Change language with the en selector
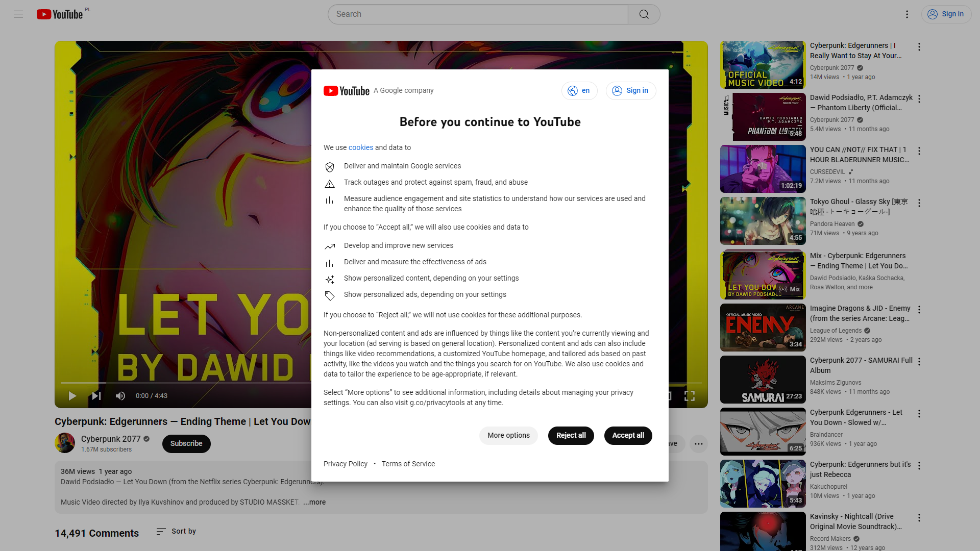 579,91
